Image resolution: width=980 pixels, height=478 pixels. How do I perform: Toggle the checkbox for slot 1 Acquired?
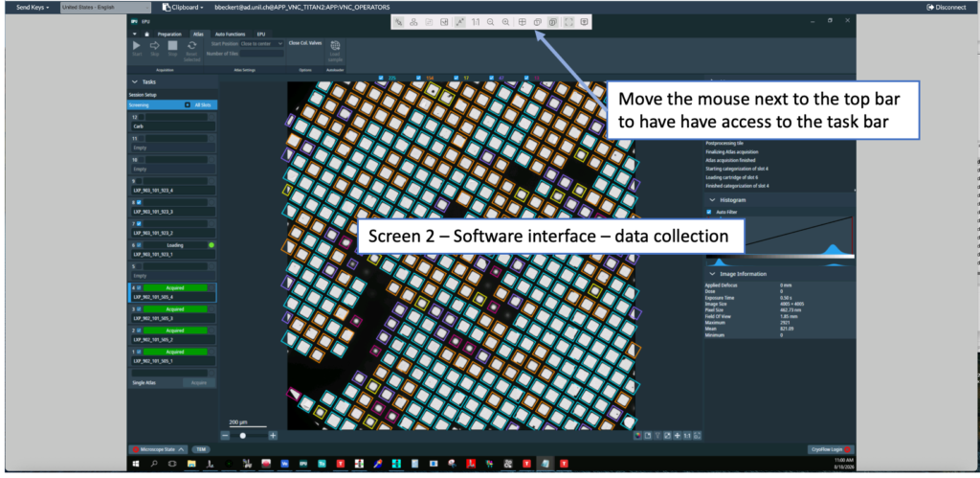point(140,352)
